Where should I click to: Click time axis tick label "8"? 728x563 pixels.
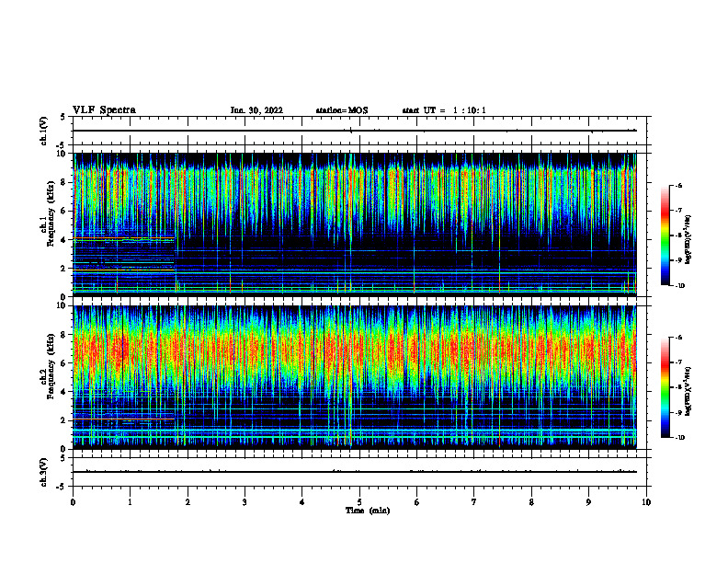(x=531, y=502)
